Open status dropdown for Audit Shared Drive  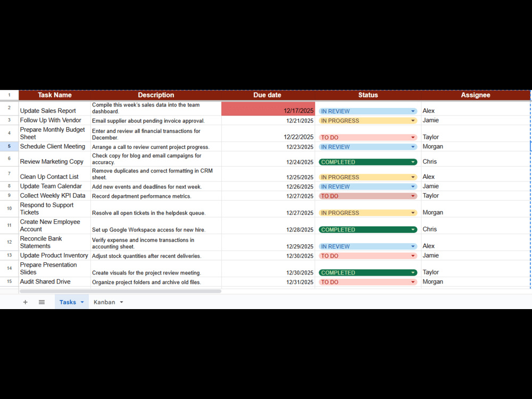[413, 282]
